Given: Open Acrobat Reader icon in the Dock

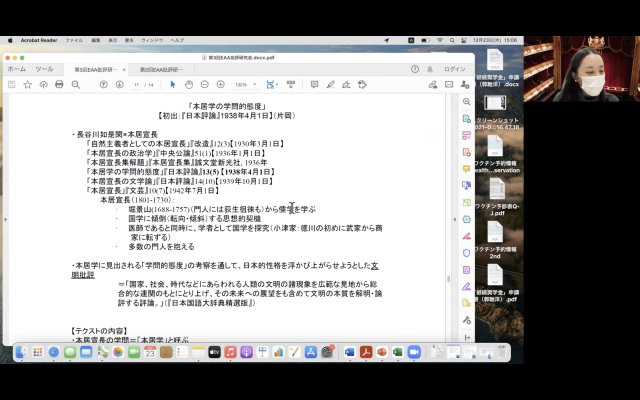Looking at the screenshot, I should [366, 352].
